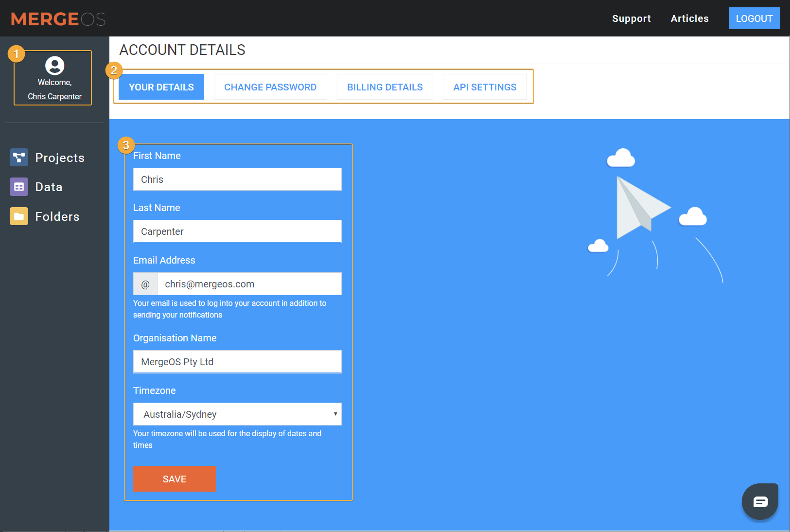
Task: Select the Your Details tab
Action: [x=161, y=87]
